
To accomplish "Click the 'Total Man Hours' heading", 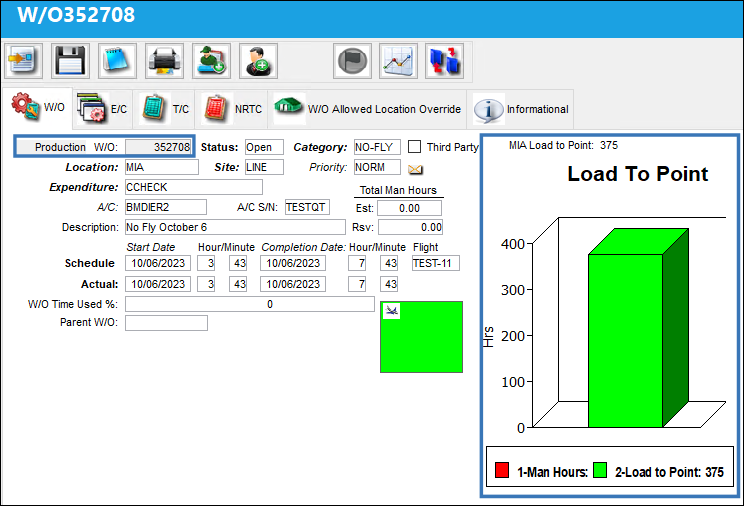I will click(x=398, y=190).
